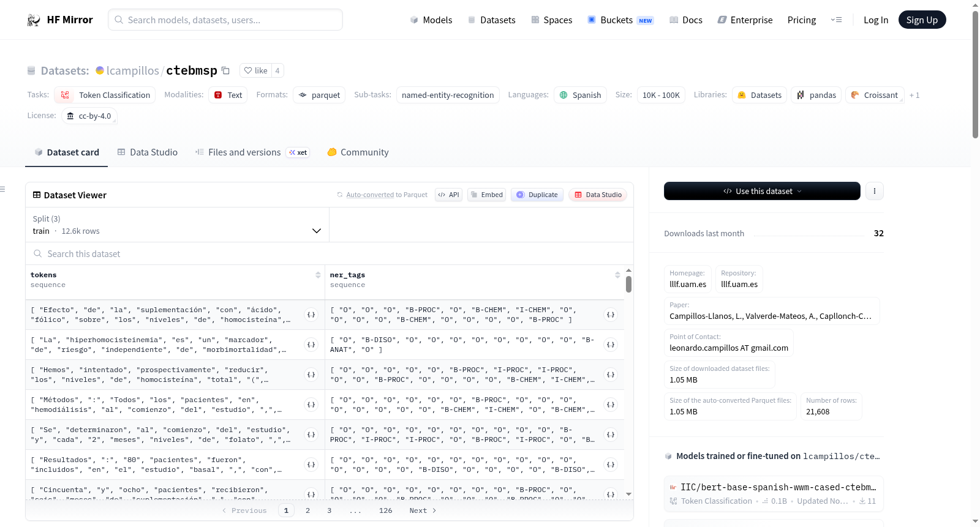Like the ctebmsp dataset

[x=255, y=70]
